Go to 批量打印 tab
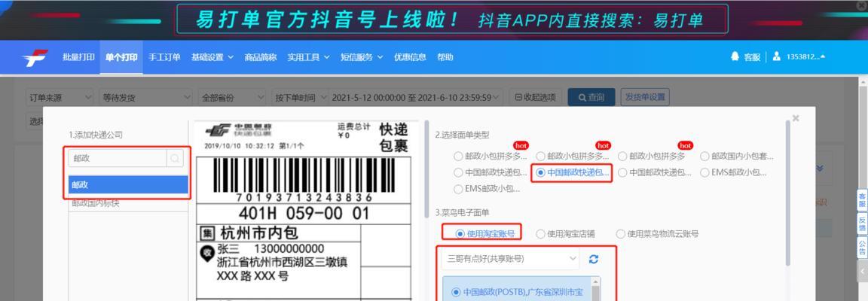 pyautogui.click(x=78, y=57)
